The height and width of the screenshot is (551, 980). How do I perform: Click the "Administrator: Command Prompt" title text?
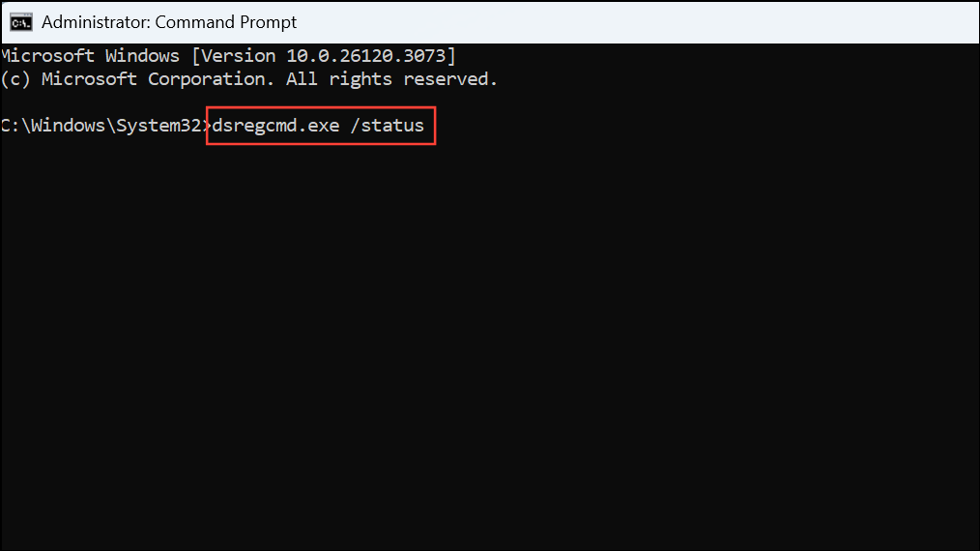(x=169, y=22)
